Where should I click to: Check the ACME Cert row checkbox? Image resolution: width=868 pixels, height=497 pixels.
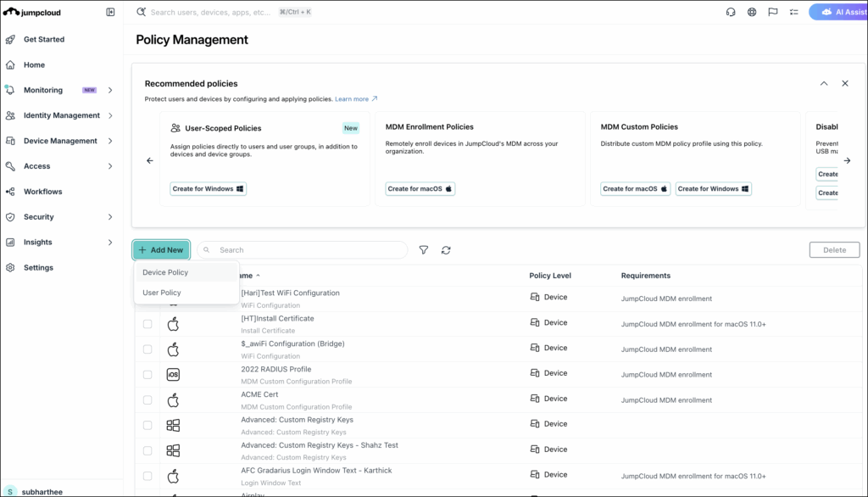tap(147, 400)
